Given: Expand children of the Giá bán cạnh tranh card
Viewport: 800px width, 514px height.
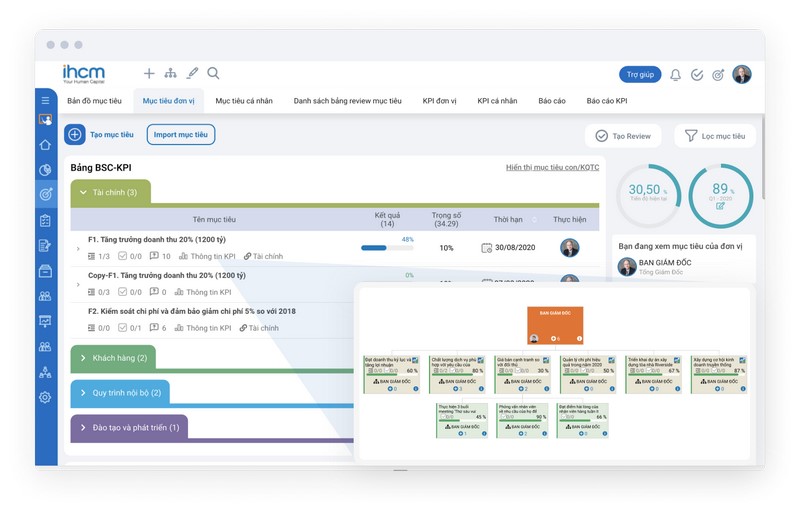Looking at the screenshot, I should (x=521, y=389).
